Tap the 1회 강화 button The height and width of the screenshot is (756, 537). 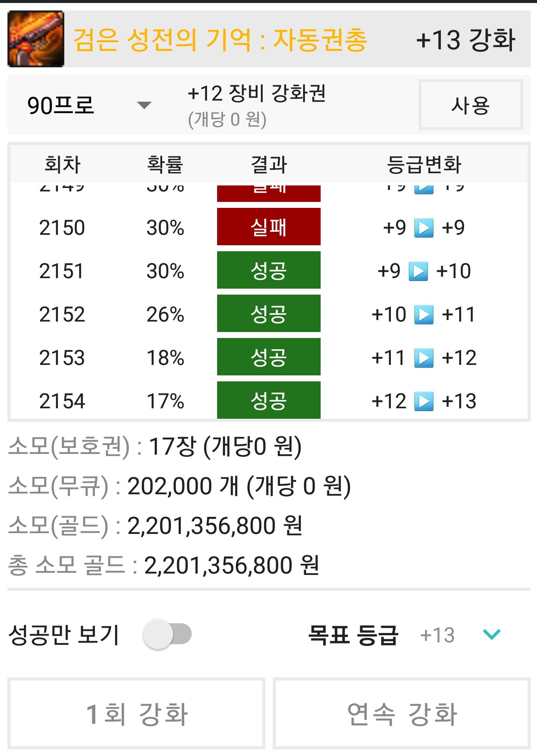pyautogui.click(x=136, y=713)
